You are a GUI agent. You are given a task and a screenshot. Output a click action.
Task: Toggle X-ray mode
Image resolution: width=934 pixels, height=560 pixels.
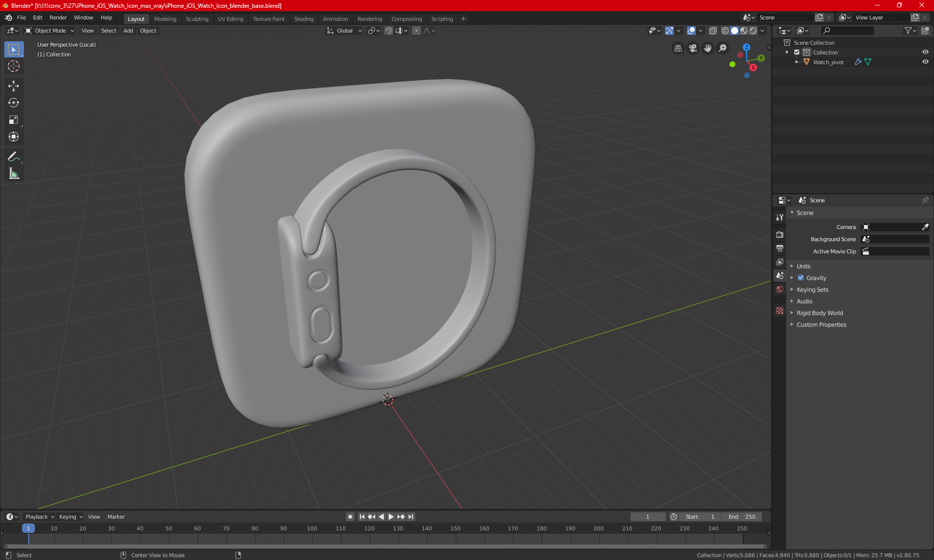tap(713, 31)
